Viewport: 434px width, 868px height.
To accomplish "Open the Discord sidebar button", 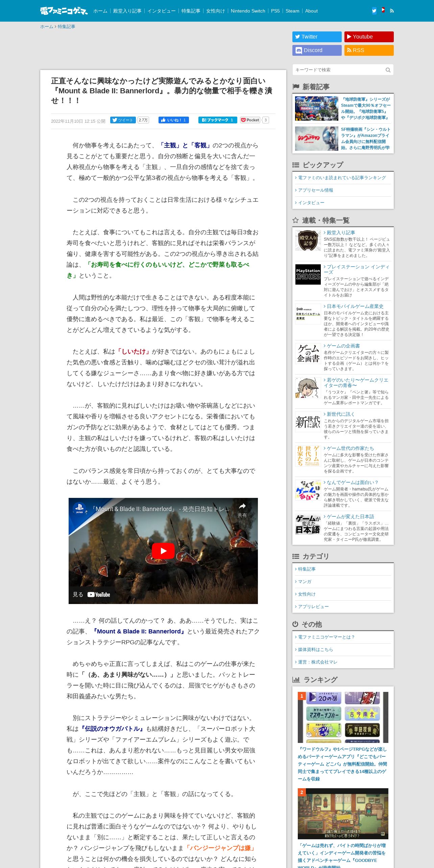I will tap(317, 50).
